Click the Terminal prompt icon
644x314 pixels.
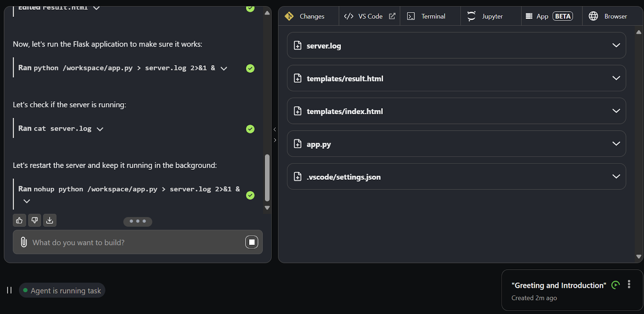tap(411, 16)
